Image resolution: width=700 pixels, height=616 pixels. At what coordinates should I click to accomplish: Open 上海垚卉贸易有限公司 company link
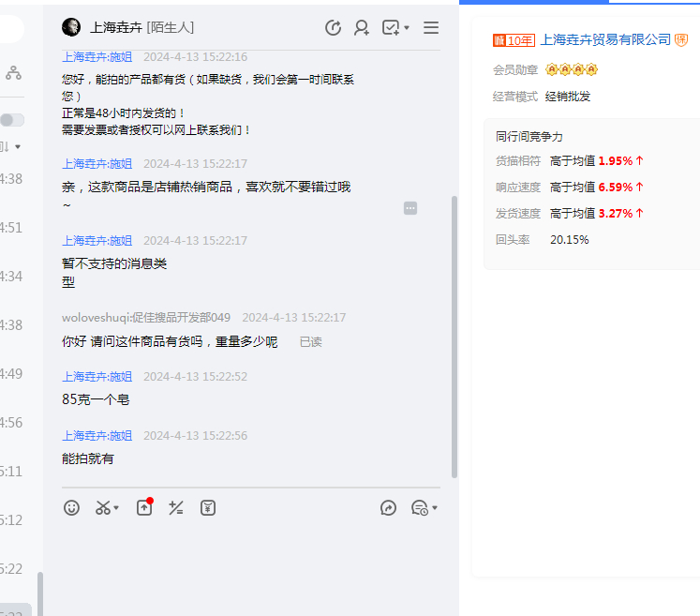[x=605, y=39]
